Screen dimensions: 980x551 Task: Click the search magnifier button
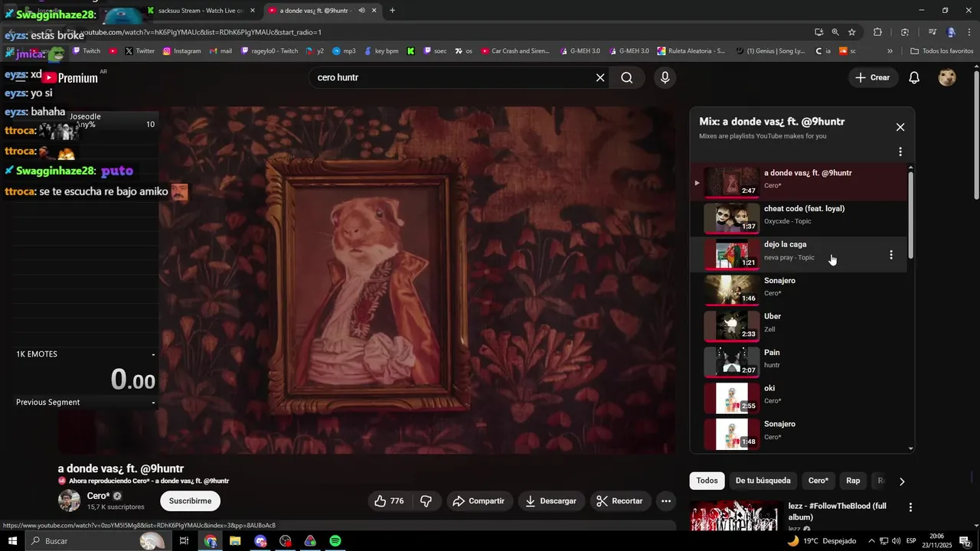point(627,77)
